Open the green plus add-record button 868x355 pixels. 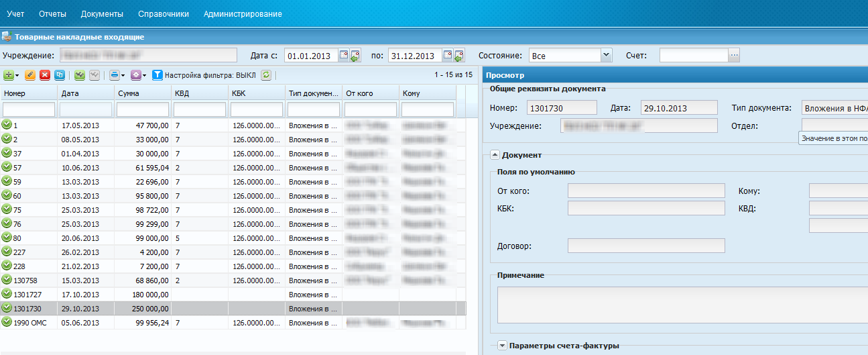(x=11, y=75)
